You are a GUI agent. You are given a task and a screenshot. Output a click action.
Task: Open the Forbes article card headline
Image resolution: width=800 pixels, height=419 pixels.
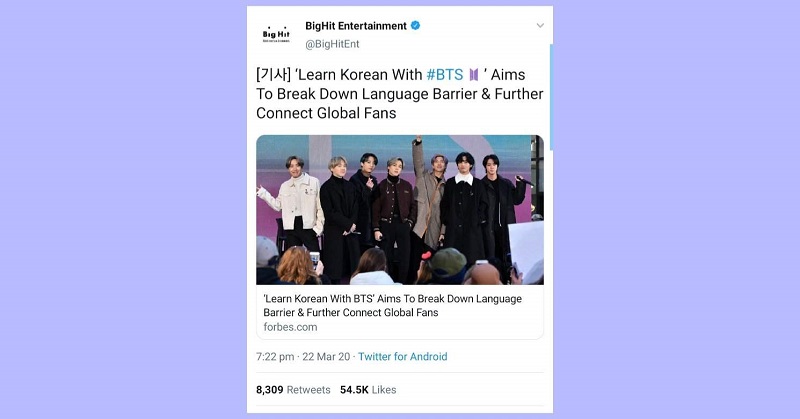392,306
